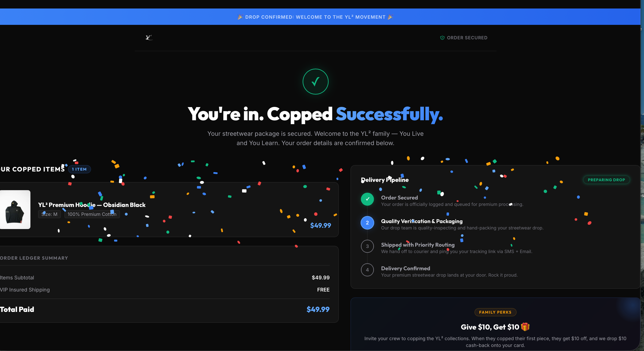Click the Total Paid label
This screenshot has height=351, width=644.
(x=17, y=309)
